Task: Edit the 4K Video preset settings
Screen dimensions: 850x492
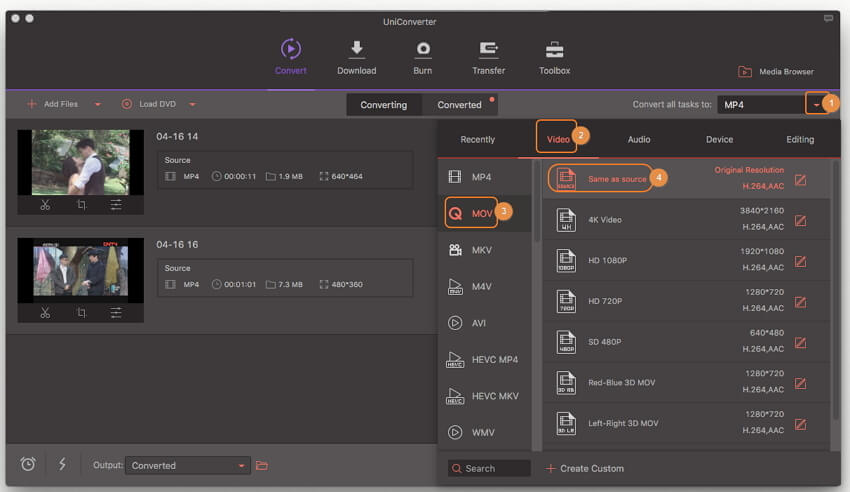Action: 800,220
